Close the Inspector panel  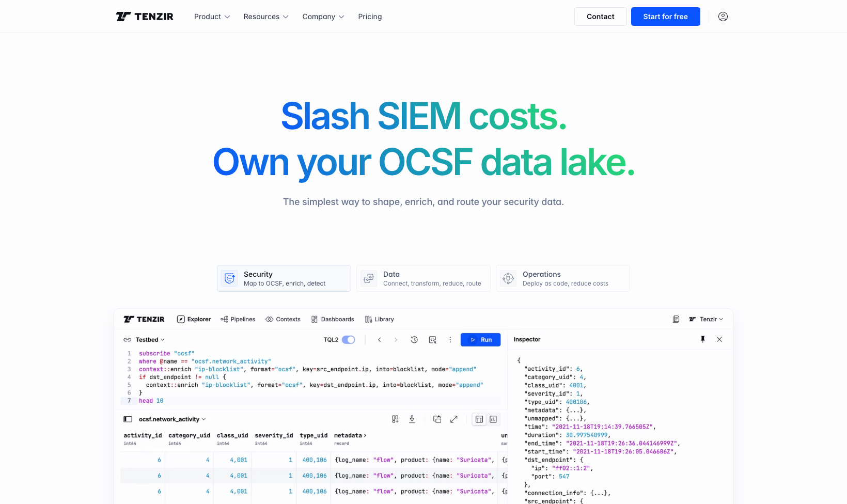coord(719,339)
